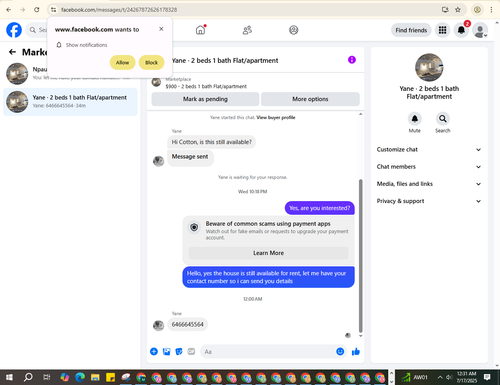Image resolution: width=500 pixels, height=385 pixels.
Task: Click the 6466645564 message bubble
Action: (x=187, y=324)
